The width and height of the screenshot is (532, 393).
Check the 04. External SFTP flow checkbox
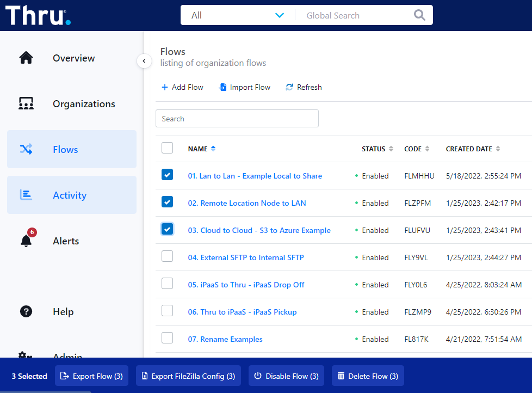(x=168, y=256)
